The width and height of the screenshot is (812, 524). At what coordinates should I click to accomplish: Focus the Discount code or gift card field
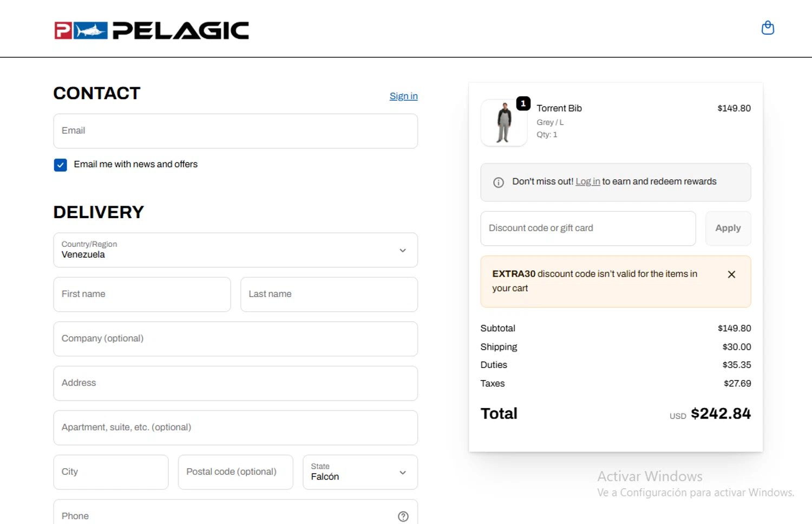pyautogui.click(x=588, y=228)
